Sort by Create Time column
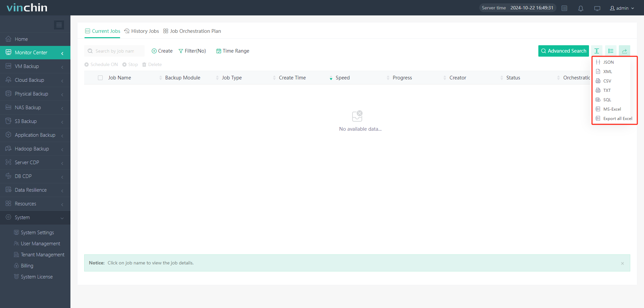Screen dimensions: 644x308 click(292, 78)
